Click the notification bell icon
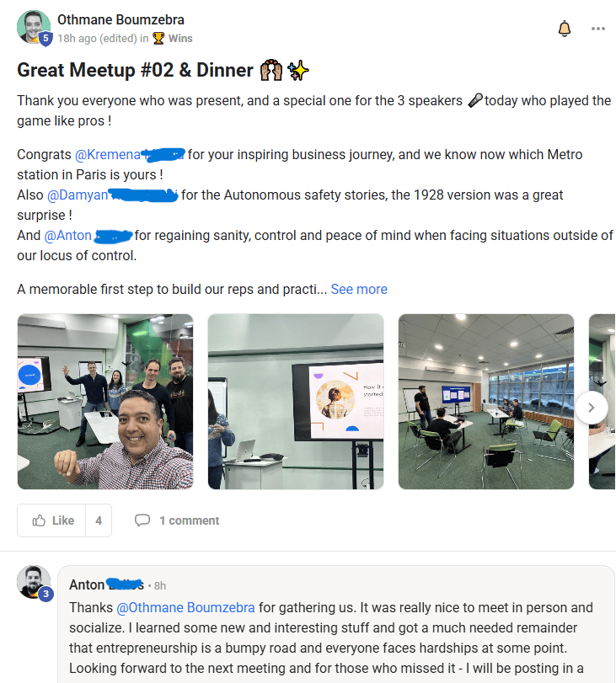This screenshot has height=683, width=616. click(564, 29)
